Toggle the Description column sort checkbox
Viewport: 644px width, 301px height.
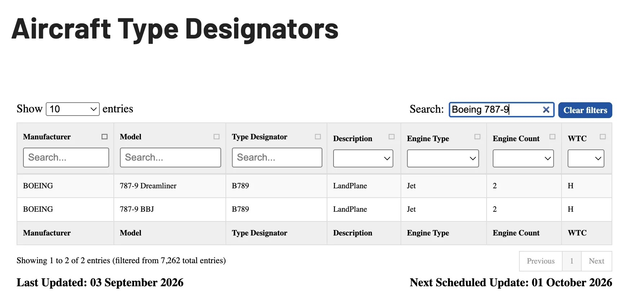[x=392, y=137]
